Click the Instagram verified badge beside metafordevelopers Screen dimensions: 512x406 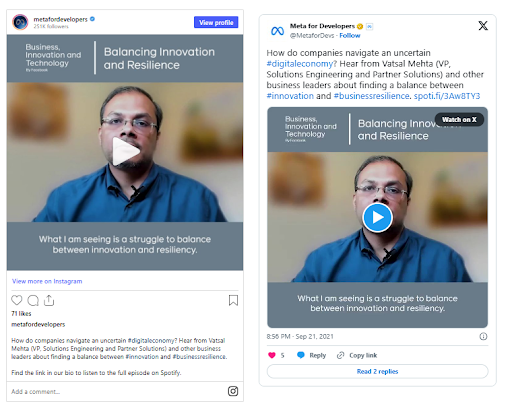(92, 19)
